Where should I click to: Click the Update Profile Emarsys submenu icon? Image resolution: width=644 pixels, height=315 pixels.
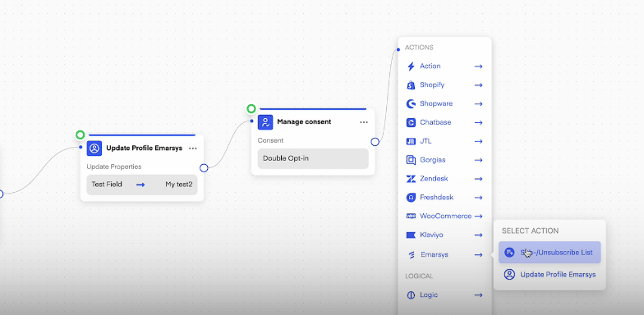pos(509,274)
